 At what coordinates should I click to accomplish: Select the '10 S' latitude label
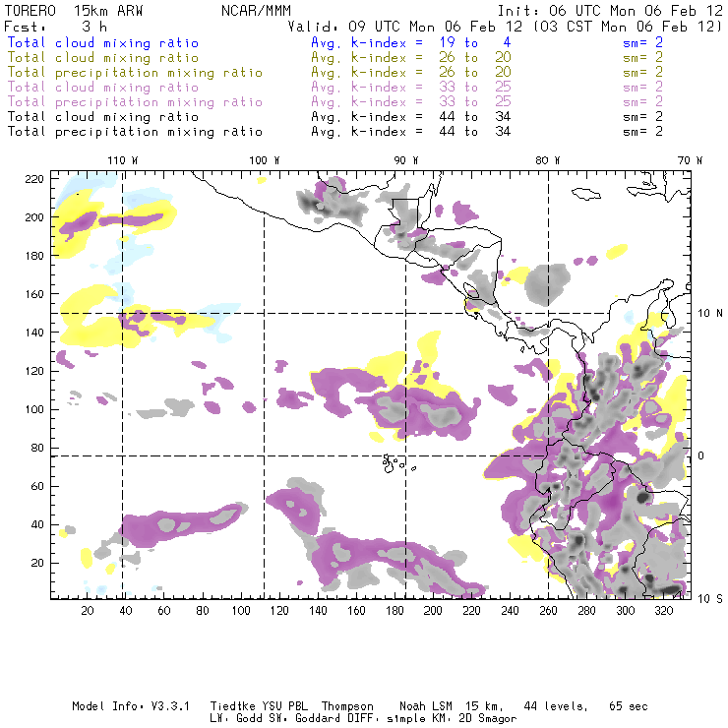point(710,599)
